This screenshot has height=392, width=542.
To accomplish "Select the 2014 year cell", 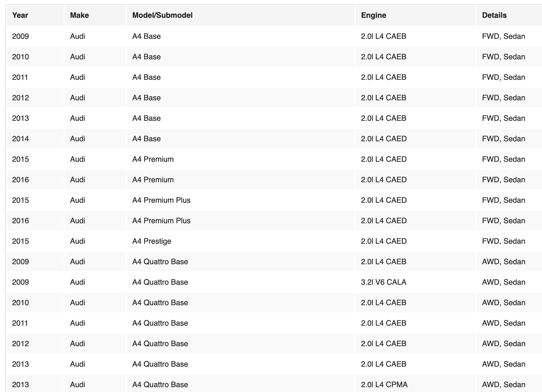I will coord(21,139).
